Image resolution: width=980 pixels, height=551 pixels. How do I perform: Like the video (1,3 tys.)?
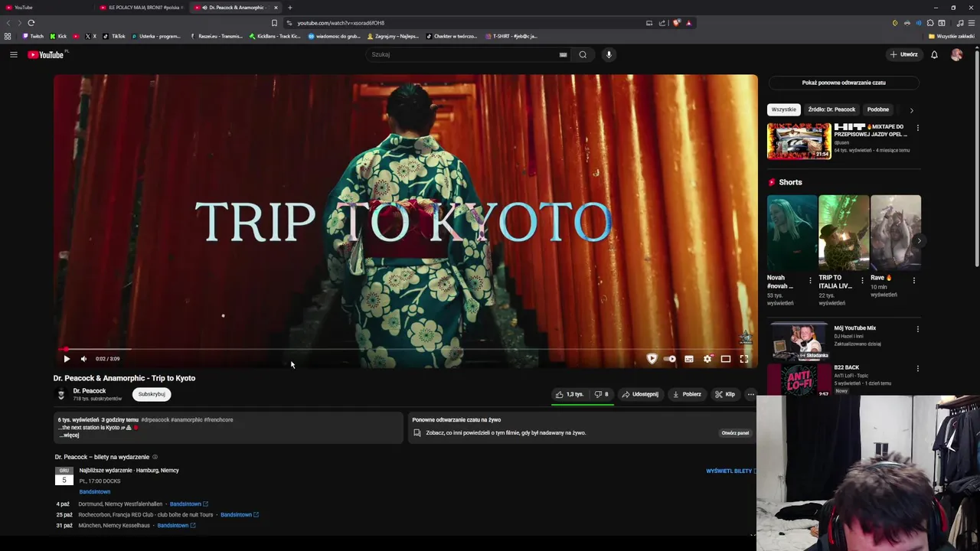[570, 394]
